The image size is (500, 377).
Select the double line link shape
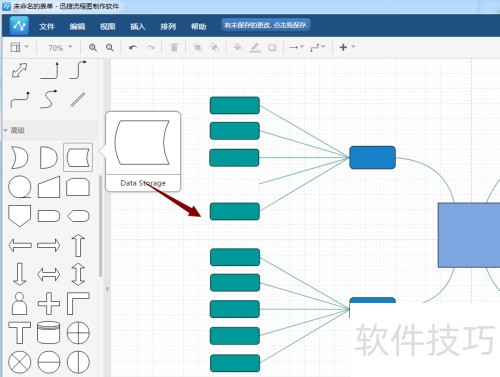pos(78,100)
